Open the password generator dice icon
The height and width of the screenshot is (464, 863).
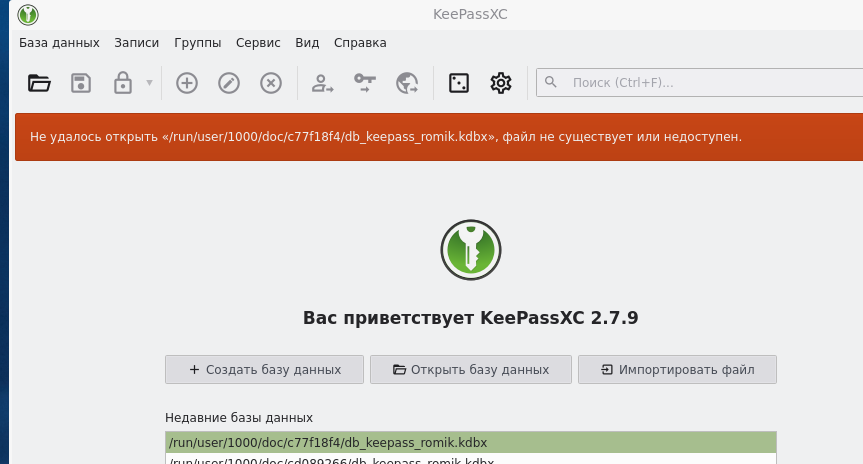(x=459, y=83)
